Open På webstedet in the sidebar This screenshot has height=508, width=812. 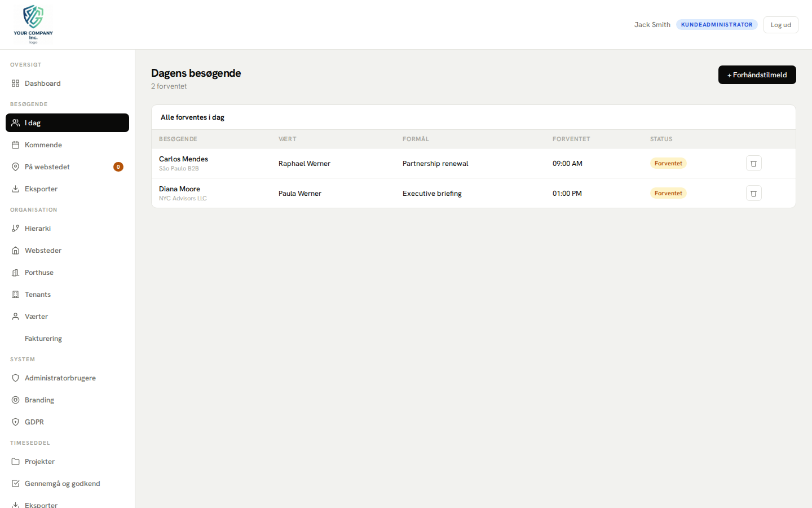[x=47, y=167]
